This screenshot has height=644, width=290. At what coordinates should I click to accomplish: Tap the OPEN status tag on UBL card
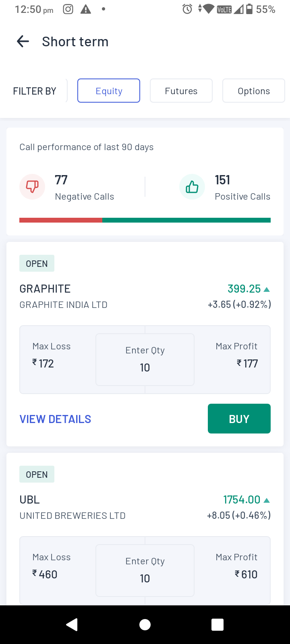pyautogui.click(x=37, y=475)
